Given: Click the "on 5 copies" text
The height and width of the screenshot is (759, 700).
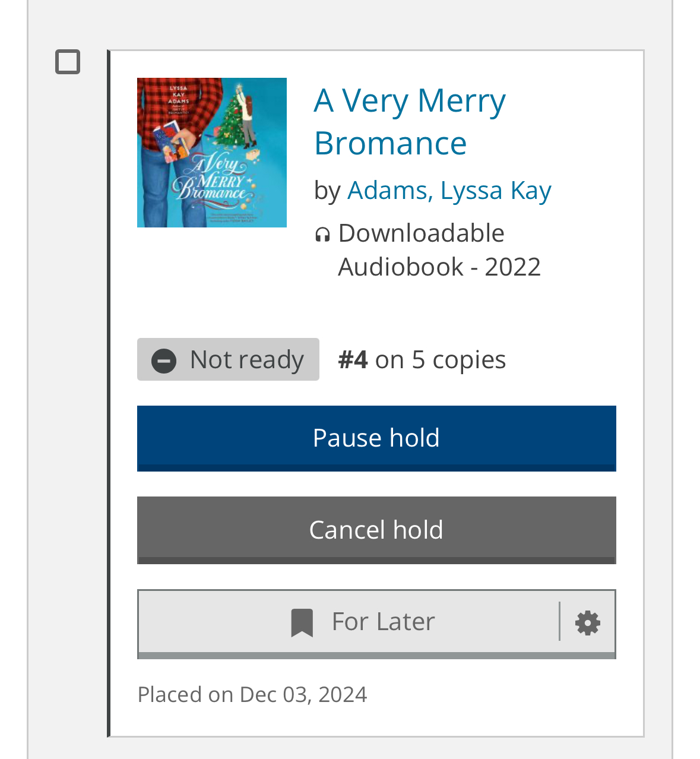Looking at the screenshot, I should tap(440, 360).
